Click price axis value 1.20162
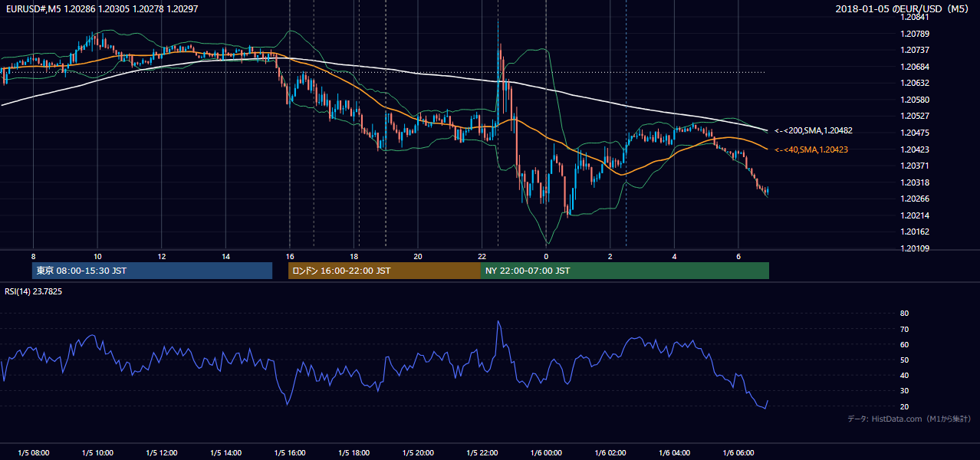The width and height of the screenshot is (980, 460). coord(914,232)
